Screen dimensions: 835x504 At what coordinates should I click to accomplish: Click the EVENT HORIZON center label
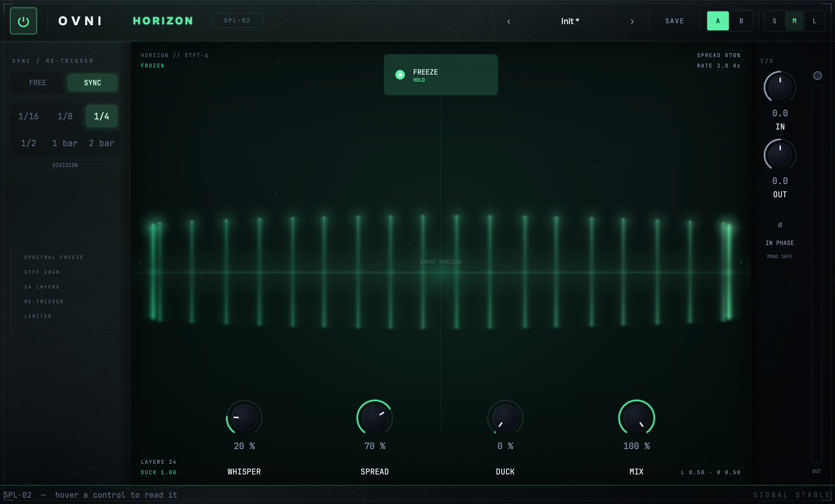[441, 262]
